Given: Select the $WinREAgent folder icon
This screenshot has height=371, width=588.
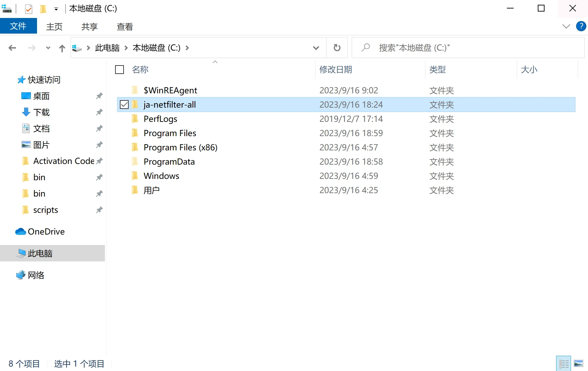Looking at the screenshot, I should pos(135,90).
